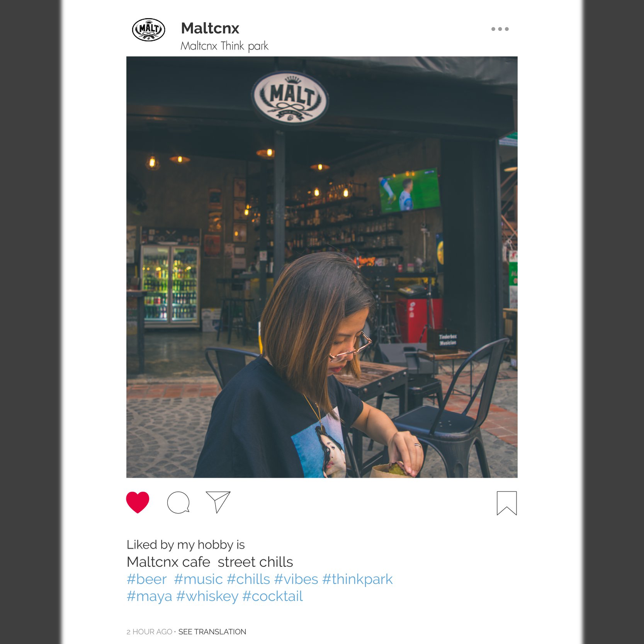644x644 pixels.
Task: Share post using paper plane icon
Action: [x=218, y=502]
